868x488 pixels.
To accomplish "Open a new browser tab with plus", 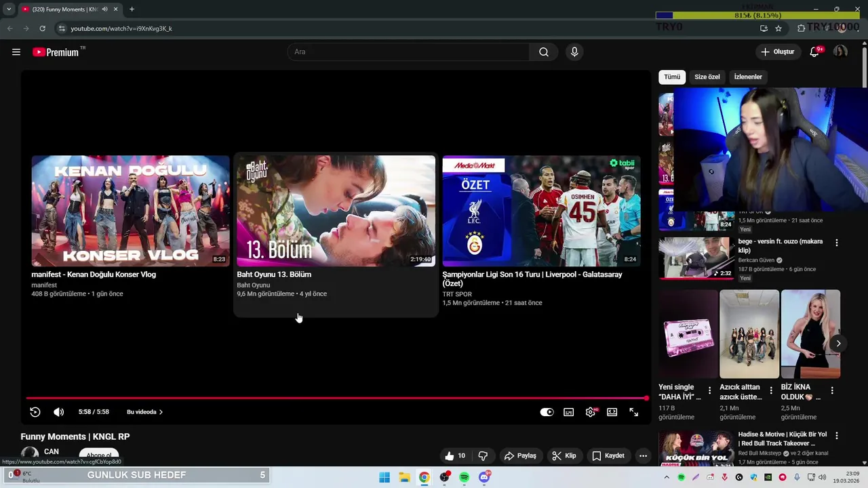I will 132,9.
